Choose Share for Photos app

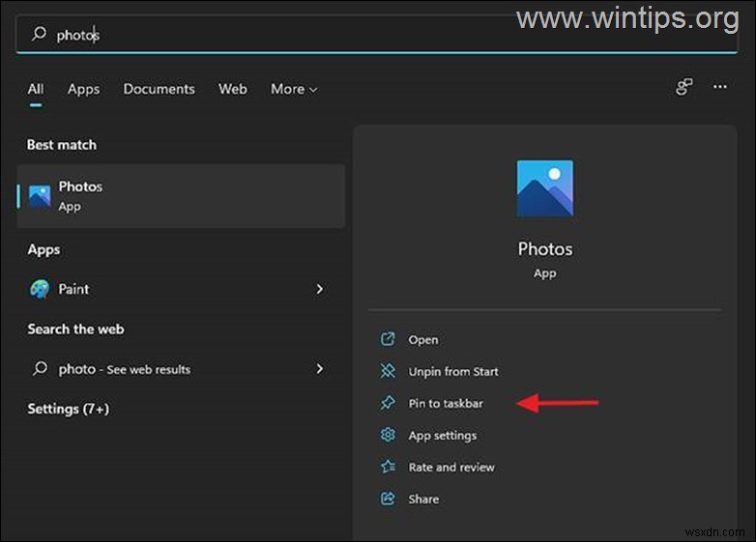coord(423,499)
